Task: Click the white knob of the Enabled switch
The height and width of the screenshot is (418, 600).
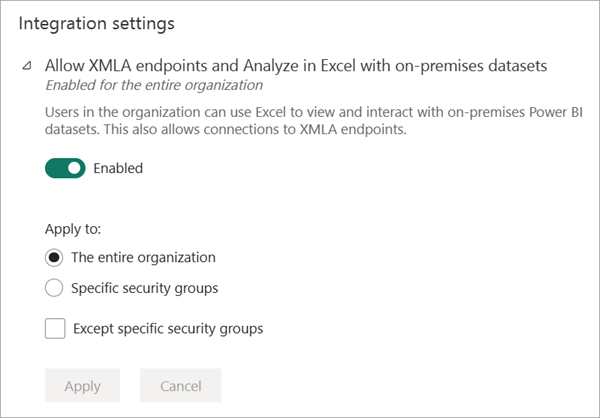Action: pos(74,168)
